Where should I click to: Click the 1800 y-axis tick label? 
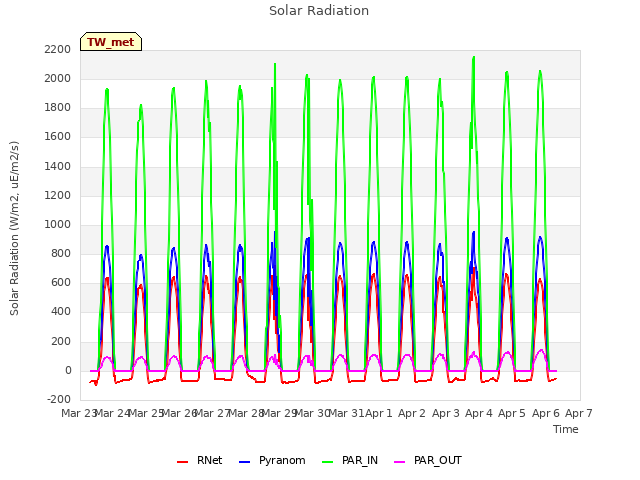(x=58, y=108)
